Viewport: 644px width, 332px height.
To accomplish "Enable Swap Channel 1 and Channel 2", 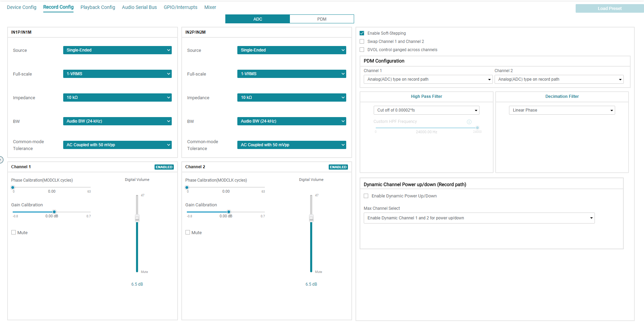I will [362, 42].
